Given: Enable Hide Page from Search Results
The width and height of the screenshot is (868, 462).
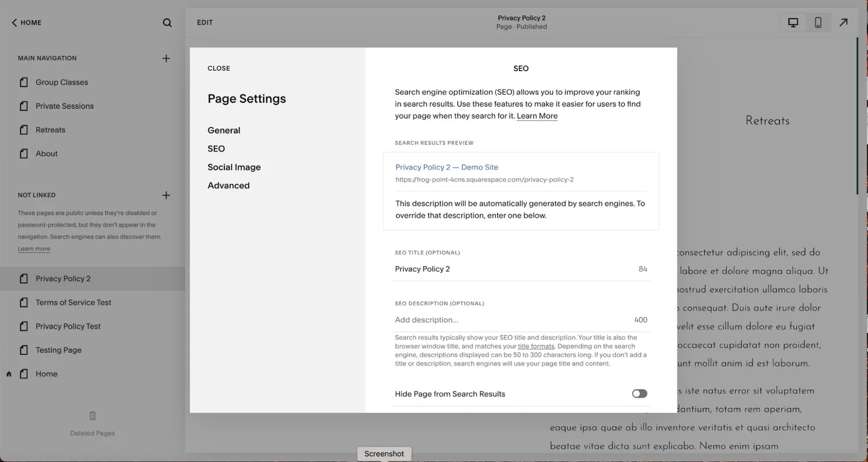Looking at the screenshot, I should click(639, 393).
